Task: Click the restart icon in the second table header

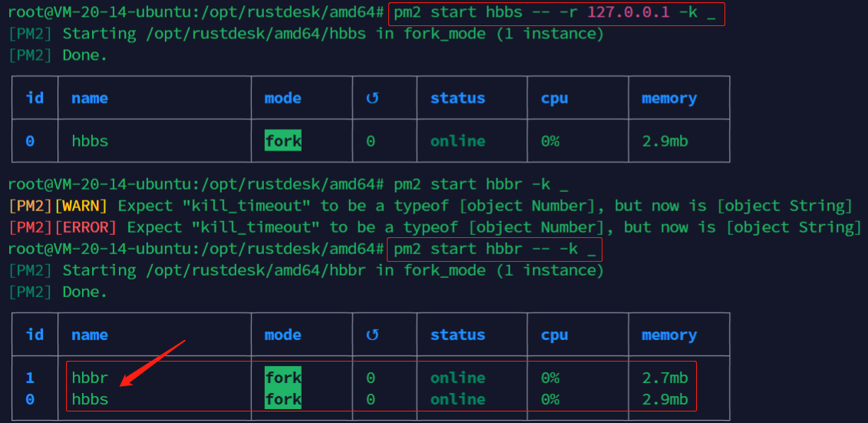Action: coord(372,335)
